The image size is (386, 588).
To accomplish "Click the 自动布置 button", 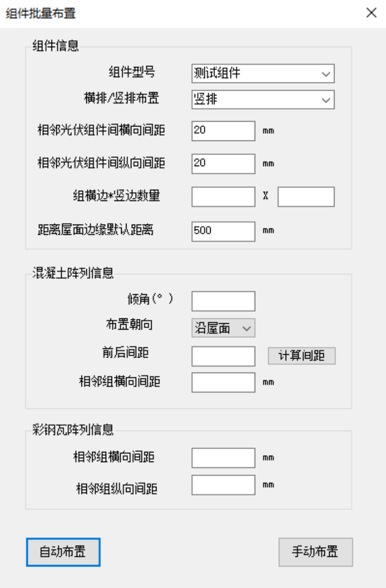I will coord(63,552).
